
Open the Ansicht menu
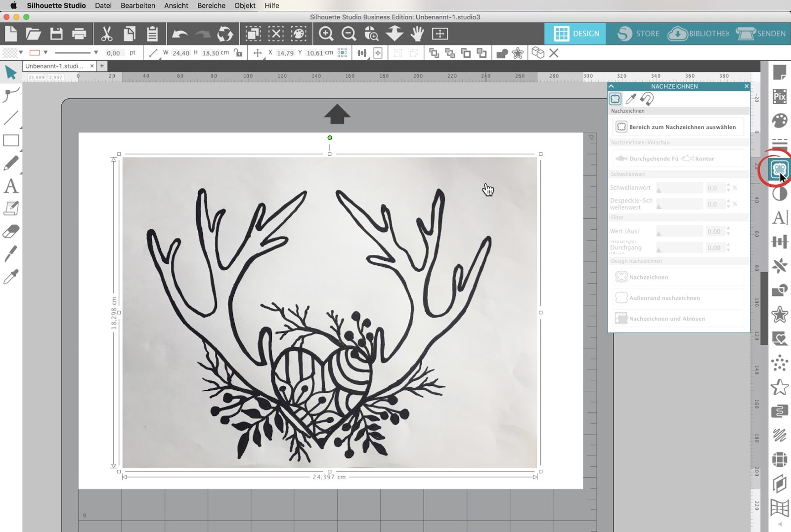(176, 5)
